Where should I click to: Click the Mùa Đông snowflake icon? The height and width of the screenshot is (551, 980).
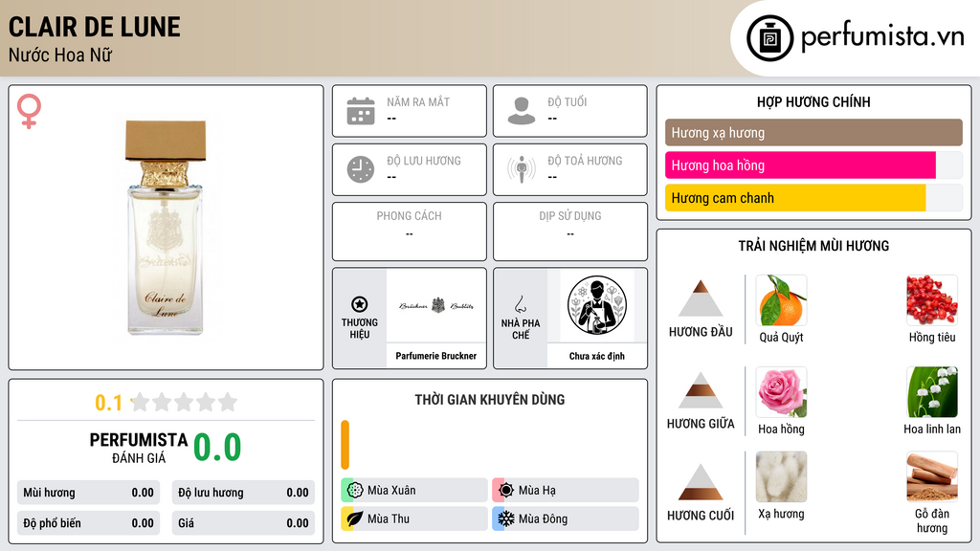click(x=506, y=518)
